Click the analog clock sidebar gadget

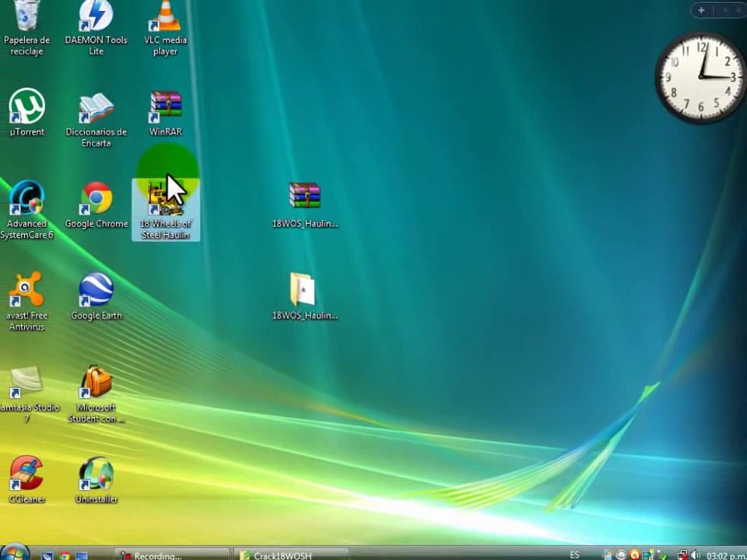coord(700,77)
